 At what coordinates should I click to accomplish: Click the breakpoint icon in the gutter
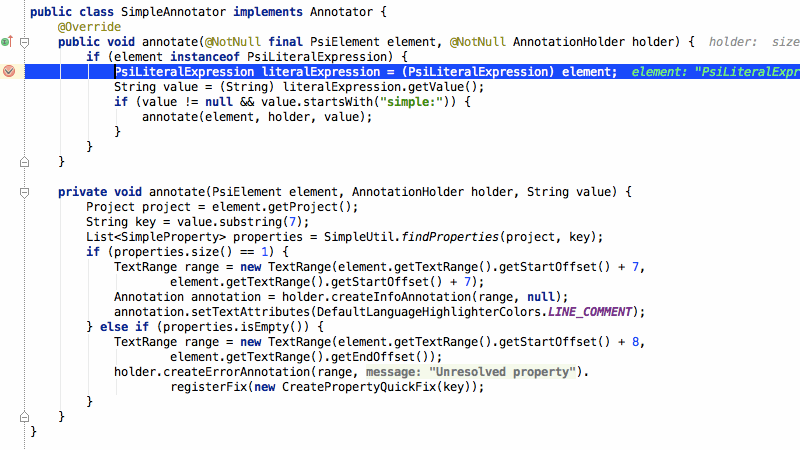[x=9, y=71]
